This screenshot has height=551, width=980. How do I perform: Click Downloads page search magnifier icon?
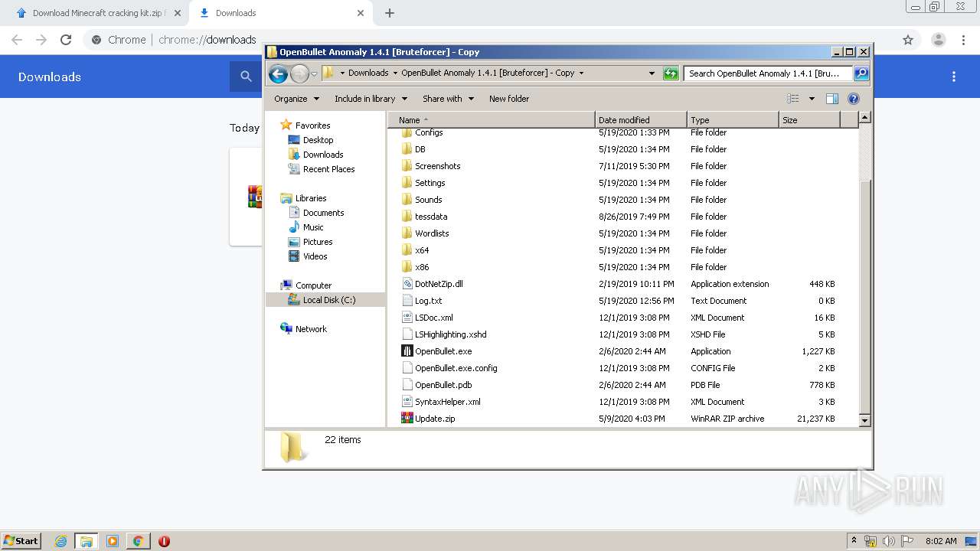(x=246, y=77)
